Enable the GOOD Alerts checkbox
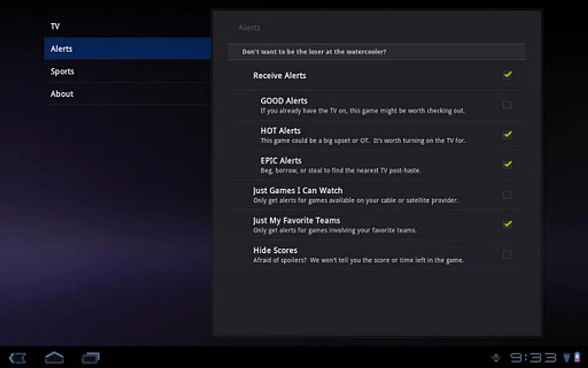Image resolution: width=588 pixels, height=368 pixels. coord(507,105)
